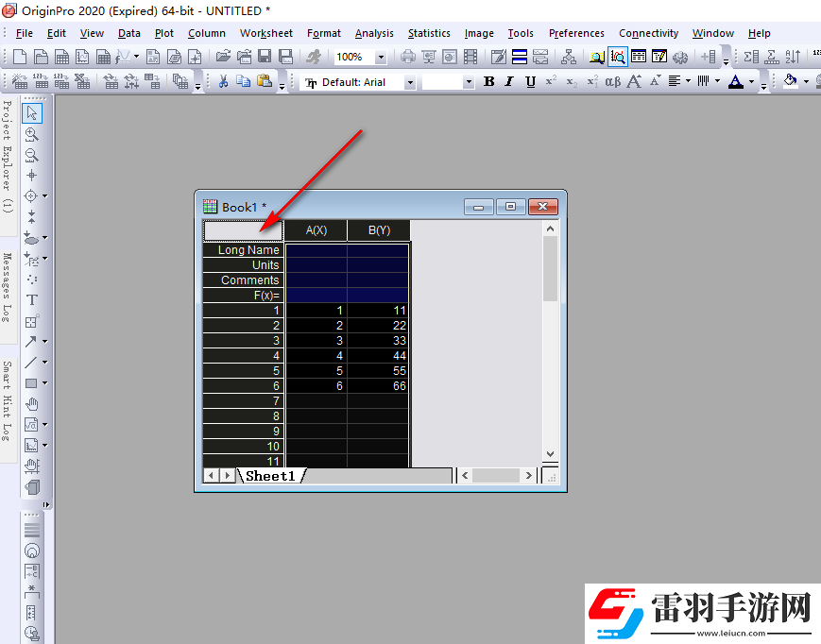
Task: Click the Cut scissors icon
Action: pos(223,82)
